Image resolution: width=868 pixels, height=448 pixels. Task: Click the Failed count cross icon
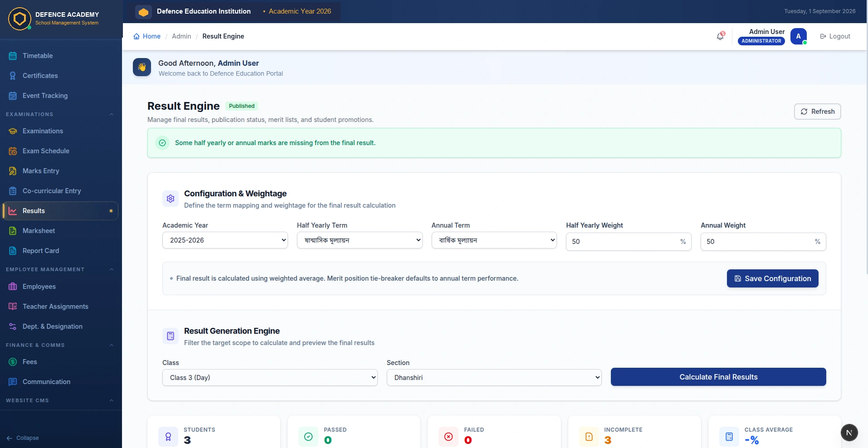(x=449, y=437)
